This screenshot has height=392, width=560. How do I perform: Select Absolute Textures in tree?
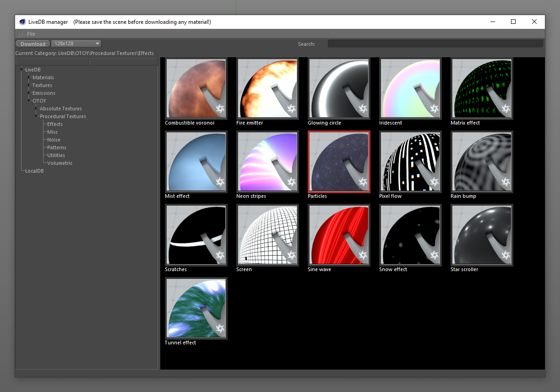click(61, 109)
